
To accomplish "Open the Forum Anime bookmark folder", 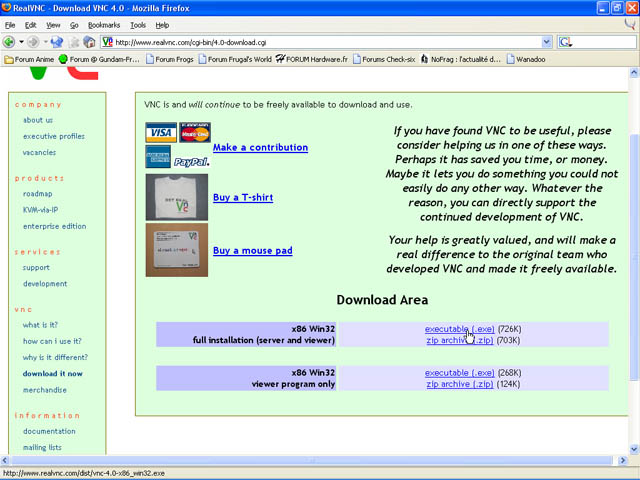I will [x=29, y=60].
